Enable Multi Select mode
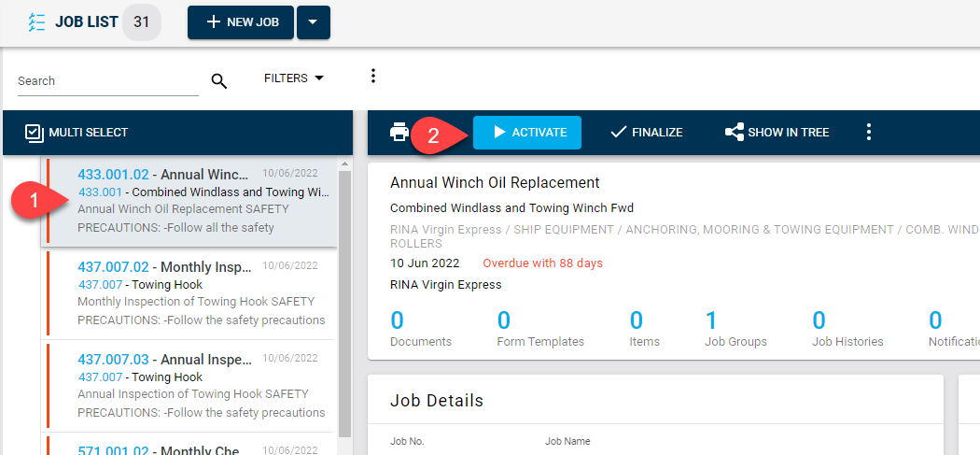The height and width of the screenshot is (455, 980). point(77,133)
